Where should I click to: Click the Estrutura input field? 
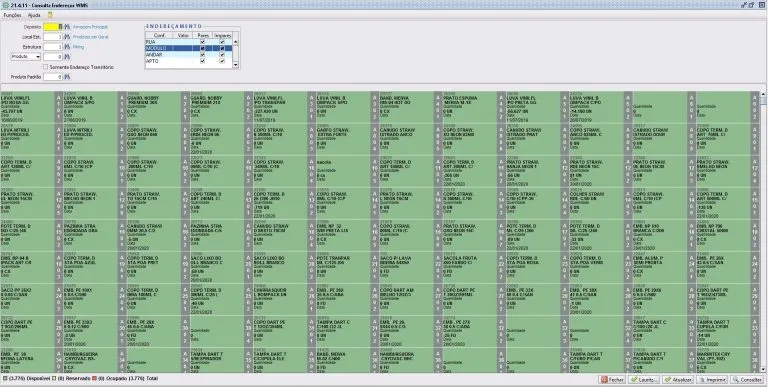[52, 47]
